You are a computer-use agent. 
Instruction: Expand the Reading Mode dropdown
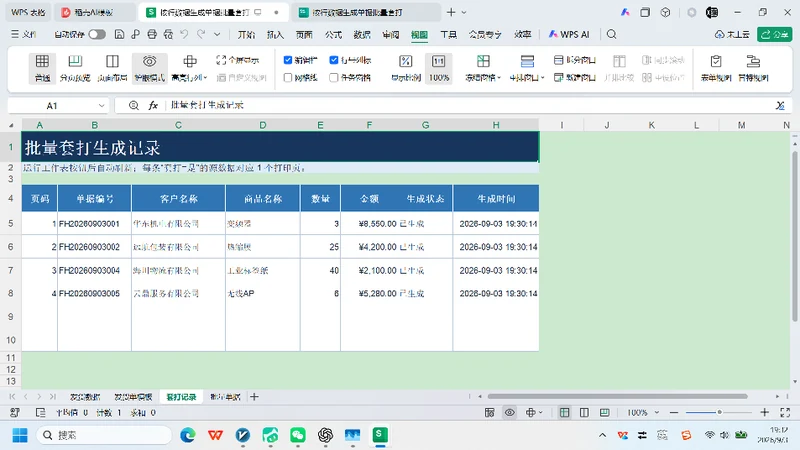coord(205,78)
